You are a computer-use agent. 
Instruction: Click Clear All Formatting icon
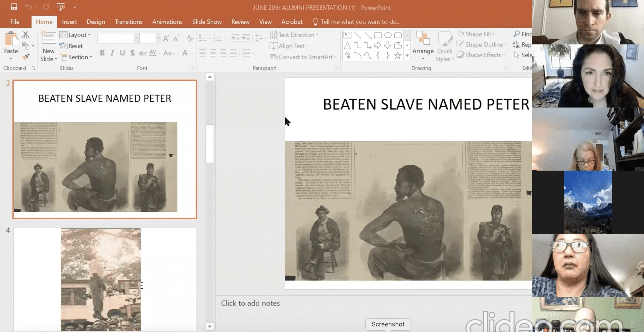pyautogui.click(x=190, y=38)
